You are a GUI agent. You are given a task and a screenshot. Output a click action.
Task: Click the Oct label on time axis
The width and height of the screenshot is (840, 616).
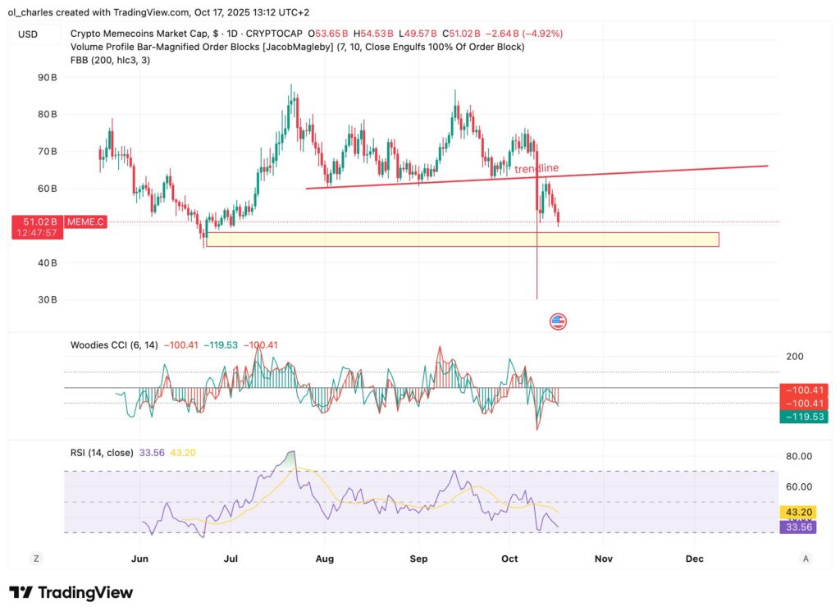[x=509, y=559]
